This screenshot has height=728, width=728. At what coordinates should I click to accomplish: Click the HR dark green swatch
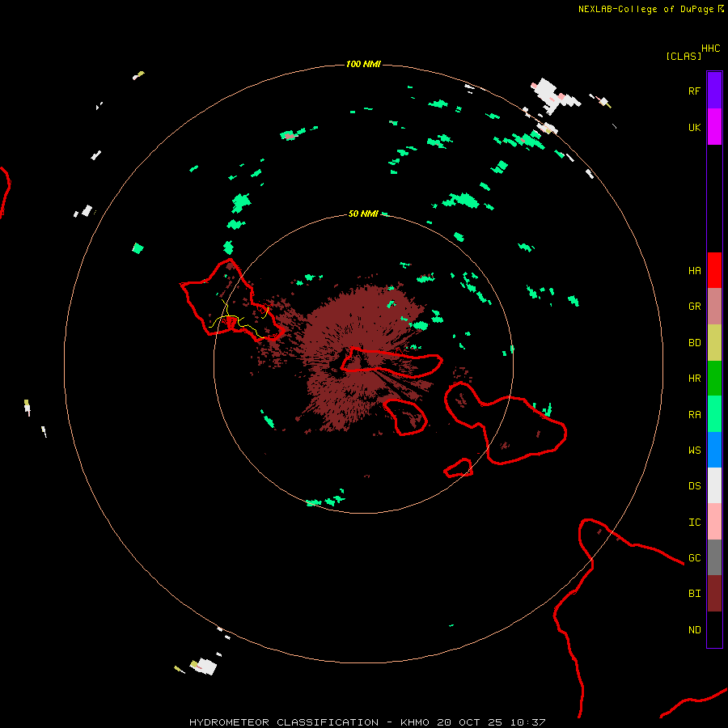[714, 379]
